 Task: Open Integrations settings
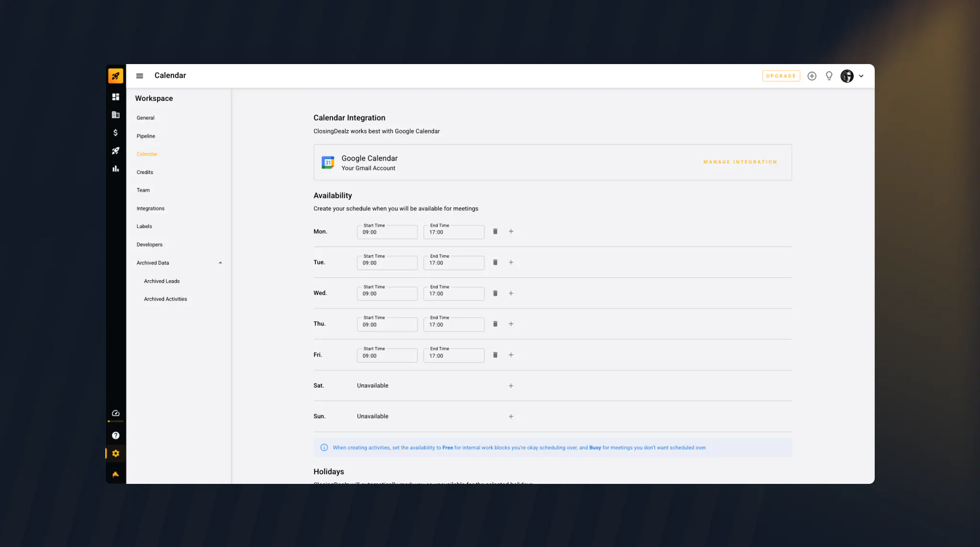point(150,208)
